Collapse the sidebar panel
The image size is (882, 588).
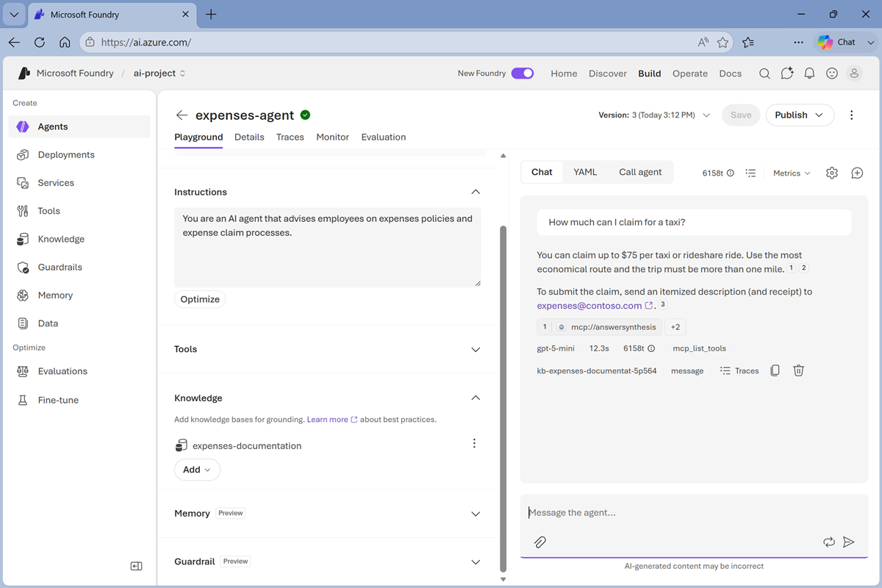coord(136,566)
